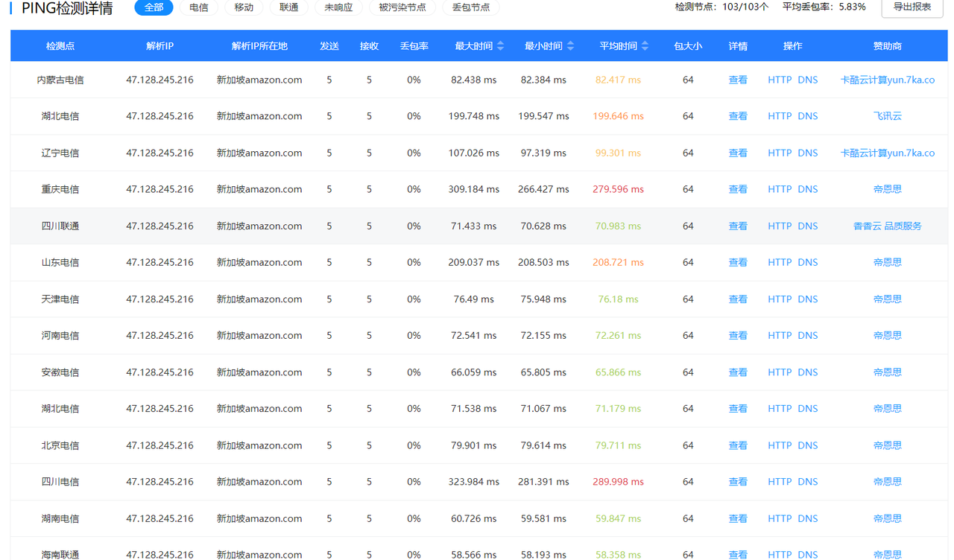Viewport: 954px width, 560px height.
Task: Select the 未响应 filter tab
Action: coord(338,7)
